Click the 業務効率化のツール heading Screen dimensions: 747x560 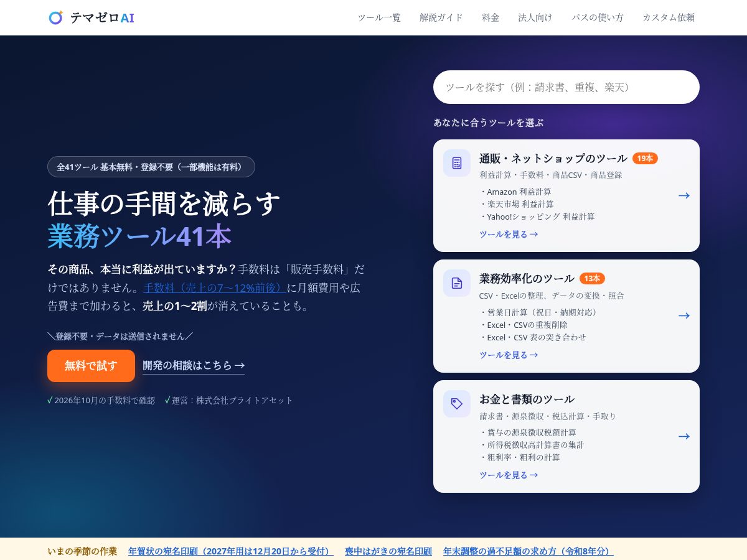click(x=527, y=278)
